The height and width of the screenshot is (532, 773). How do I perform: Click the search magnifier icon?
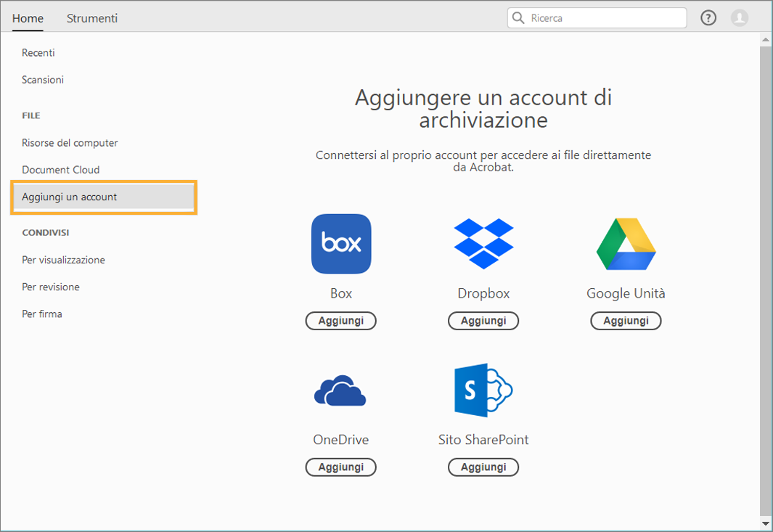coord(518,18)
